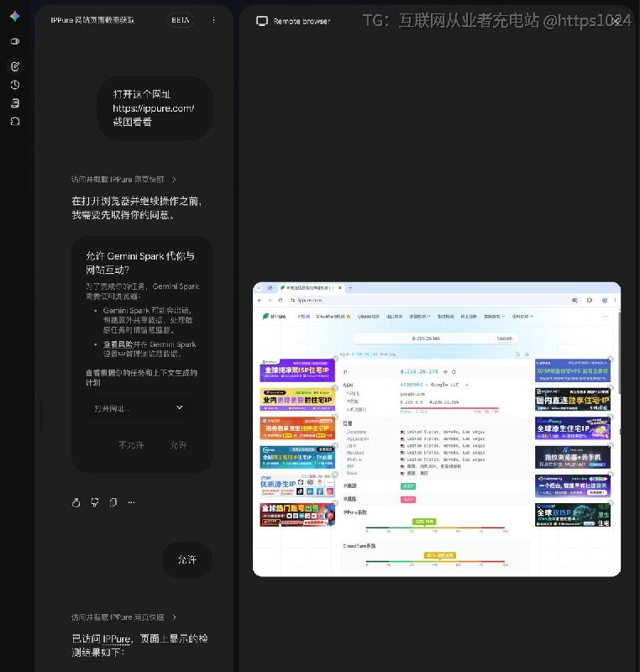640x672 pixels.
Task: Click the Gemini sparkle logo in sidebar
Action: 15,16
